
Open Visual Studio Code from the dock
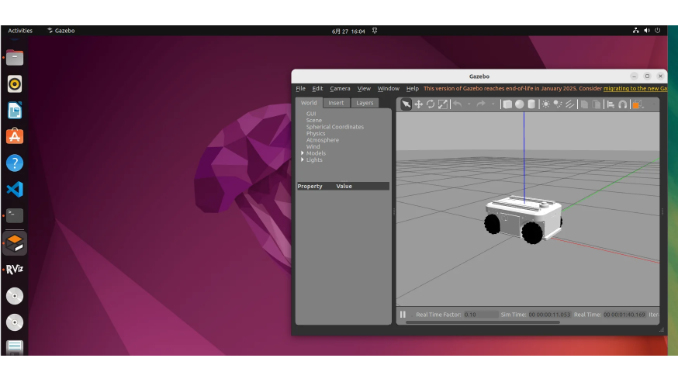(15, 189)
